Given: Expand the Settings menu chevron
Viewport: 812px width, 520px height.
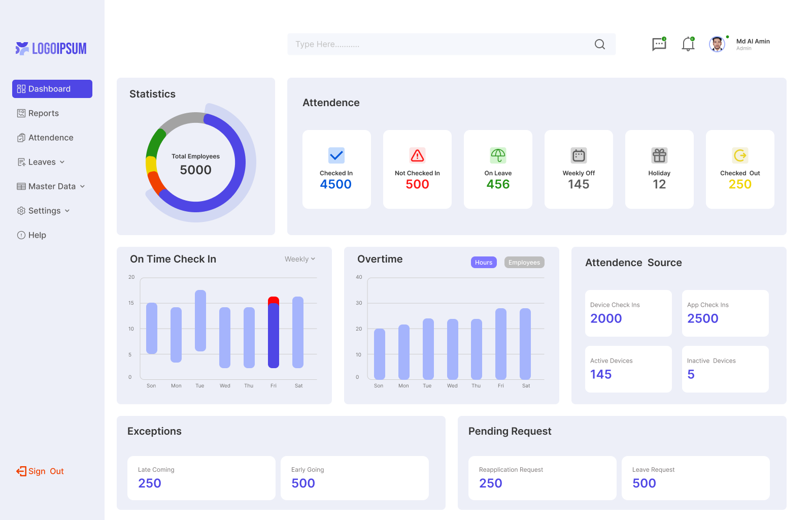Looking at the screenshot, I should [x=67, y=210].
